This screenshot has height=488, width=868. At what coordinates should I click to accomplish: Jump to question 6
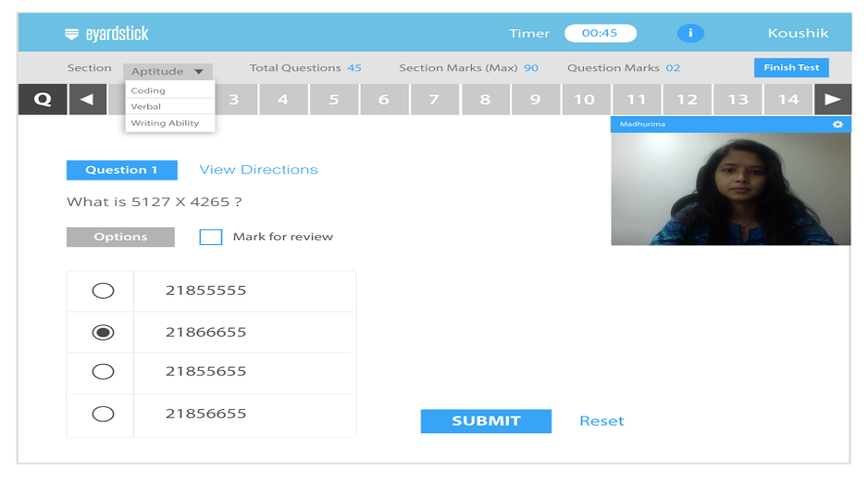pos(384,100)
